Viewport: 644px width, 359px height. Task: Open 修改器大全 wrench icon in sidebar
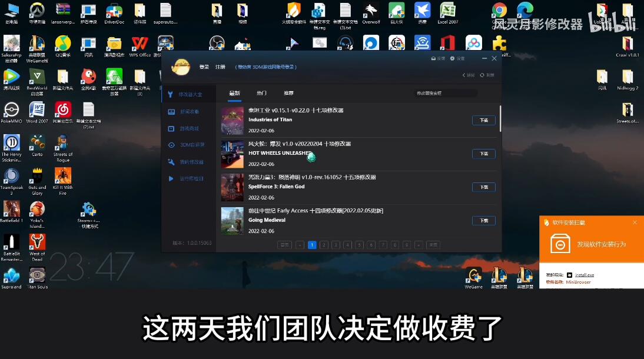point(171,94)
